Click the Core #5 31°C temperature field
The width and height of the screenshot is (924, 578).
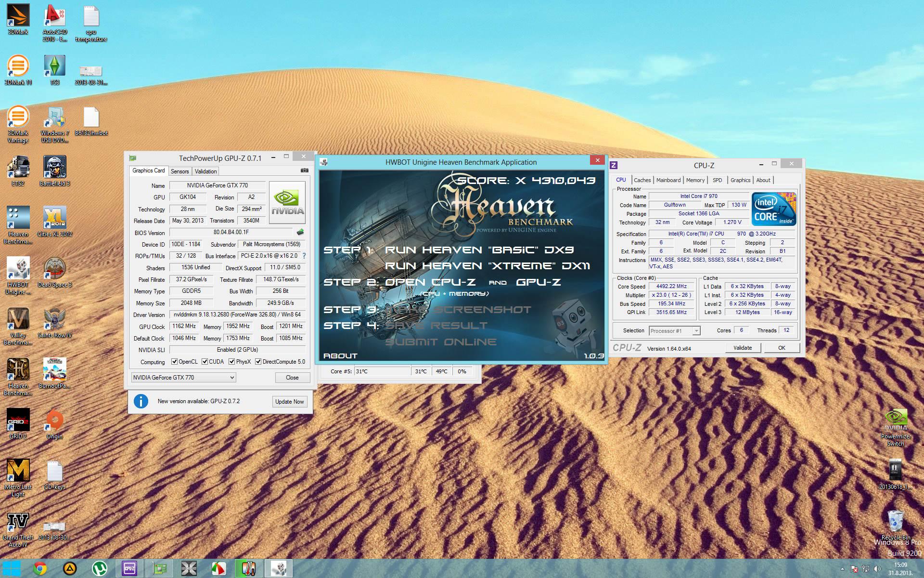click(382, 371)
